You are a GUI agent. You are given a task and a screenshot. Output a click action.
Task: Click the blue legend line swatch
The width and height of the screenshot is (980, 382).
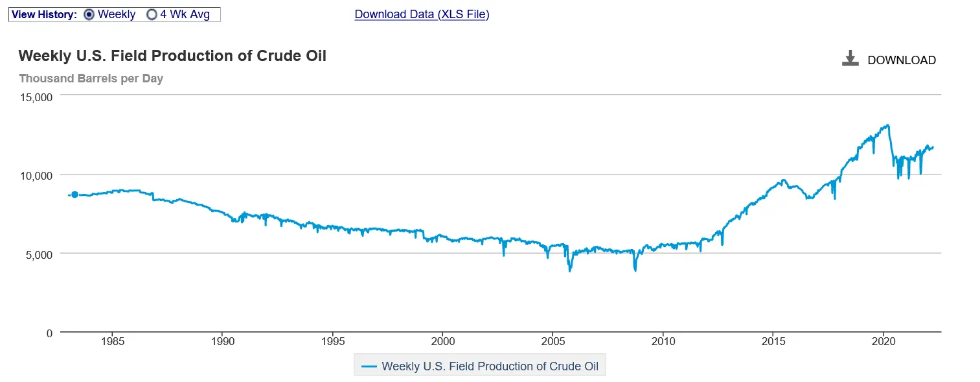pos(369,366)
